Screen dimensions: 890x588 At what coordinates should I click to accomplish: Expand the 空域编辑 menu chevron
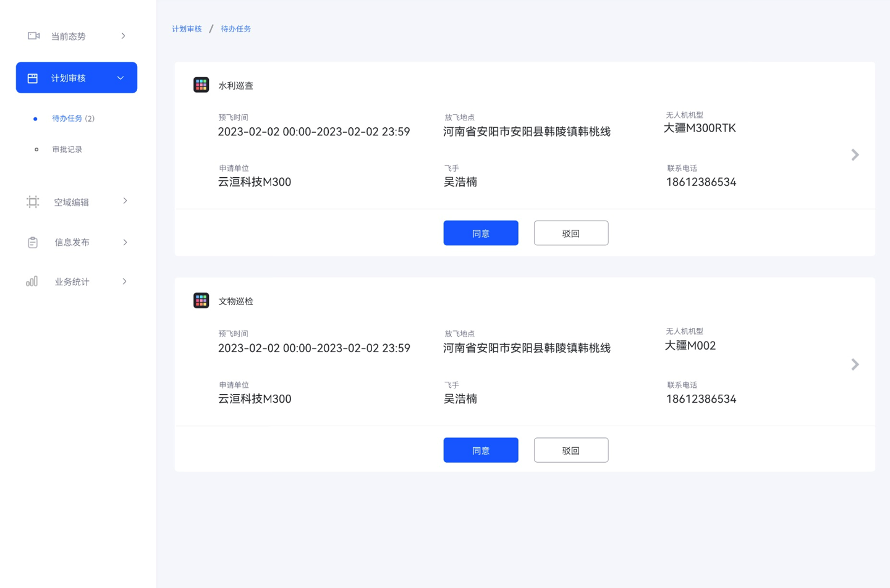(x=125, y=201)
